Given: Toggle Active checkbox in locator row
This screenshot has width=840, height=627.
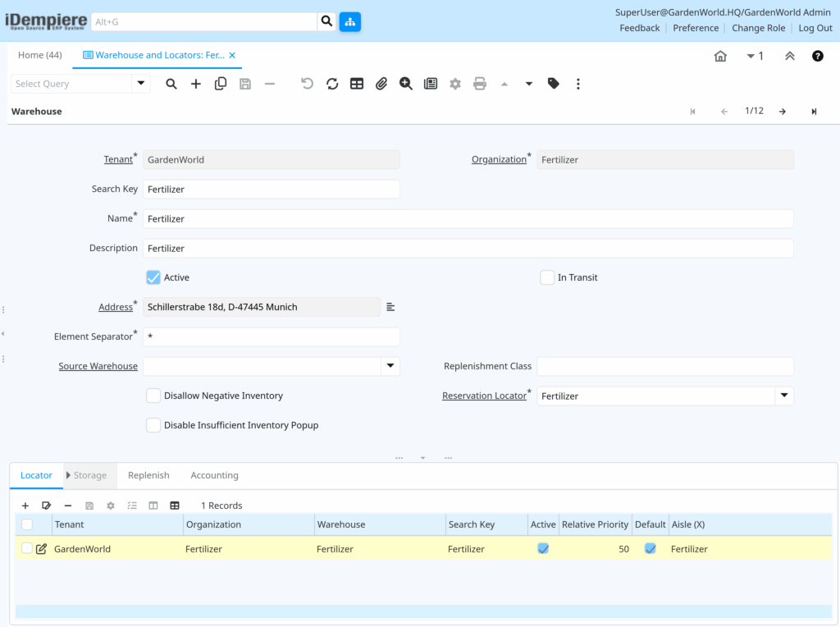Looking at the screenshot, I should [543, 548].
